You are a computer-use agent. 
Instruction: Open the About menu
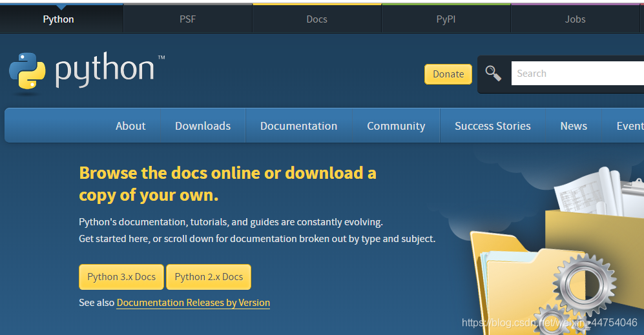point(130,126)
